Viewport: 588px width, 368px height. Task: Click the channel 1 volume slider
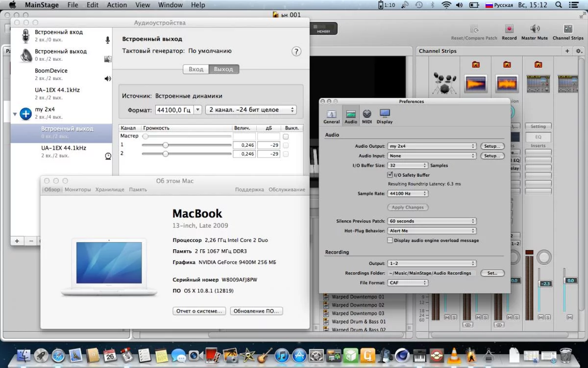click(x=166, y=145)
